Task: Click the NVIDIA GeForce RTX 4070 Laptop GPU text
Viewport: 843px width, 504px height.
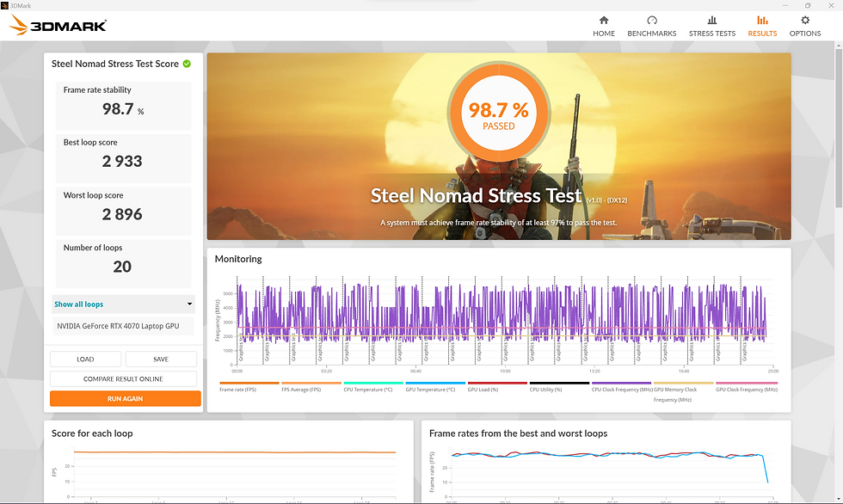Action: [119, 326]
